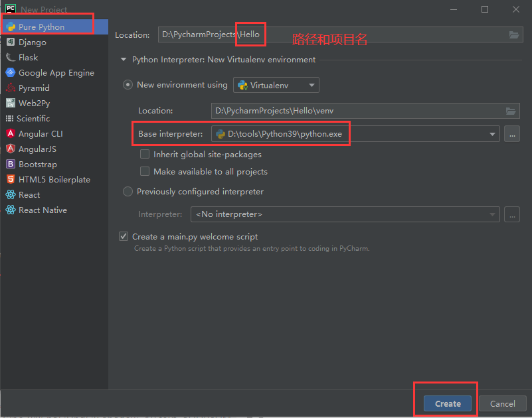Viewport: 532px width, 418px height.
Task: Click the Flask horn icon
Action: coord(11,57)
